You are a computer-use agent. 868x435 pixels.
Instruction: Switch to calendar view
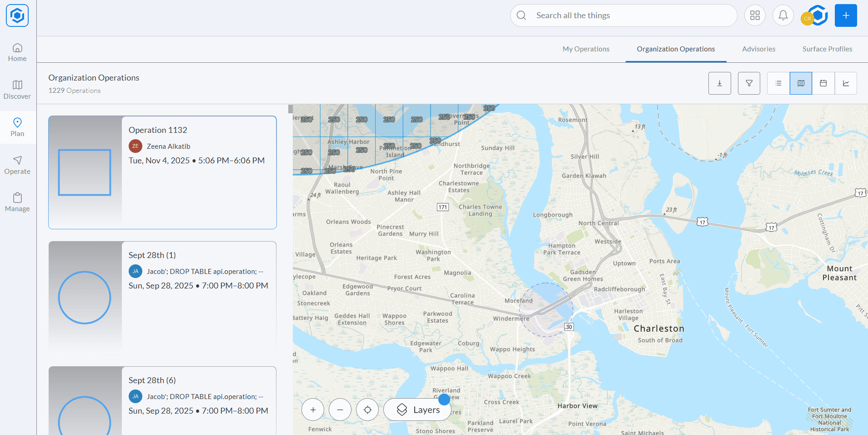[823, 83]
